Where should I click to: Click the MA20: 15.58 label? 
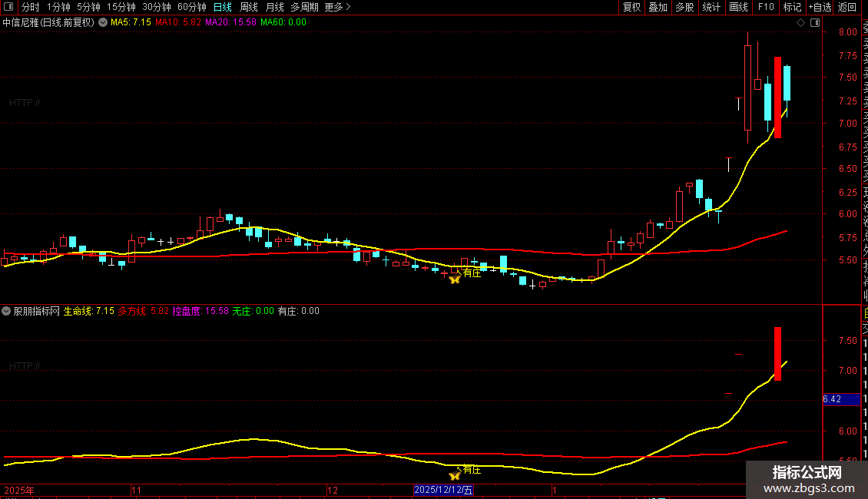click(x=230, y=23)
